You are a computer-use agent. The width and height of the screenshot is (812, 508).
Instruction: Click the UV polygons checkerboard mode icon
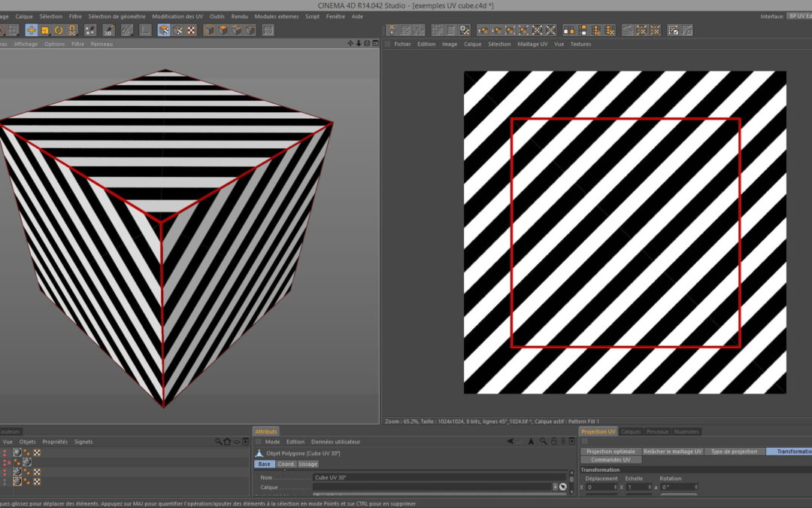tap(191, 30)
